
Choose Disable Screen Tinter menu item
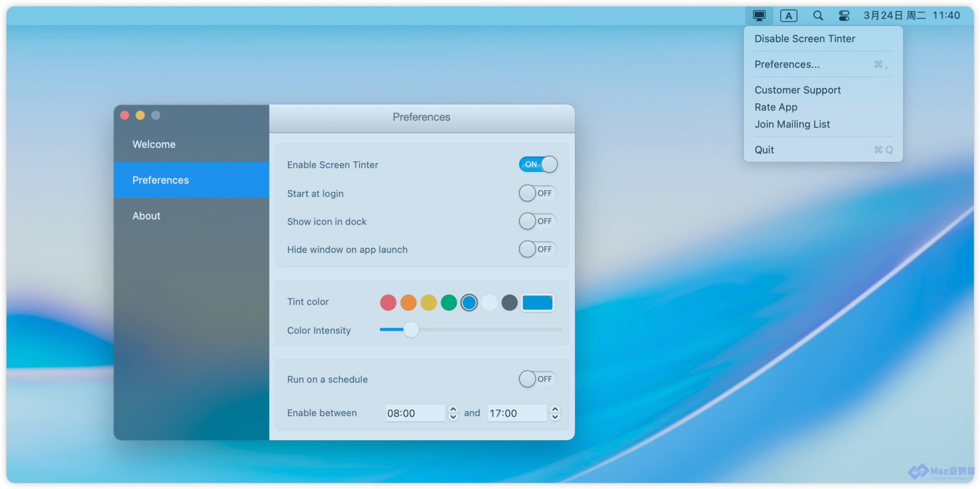click(x=805, y=39)
